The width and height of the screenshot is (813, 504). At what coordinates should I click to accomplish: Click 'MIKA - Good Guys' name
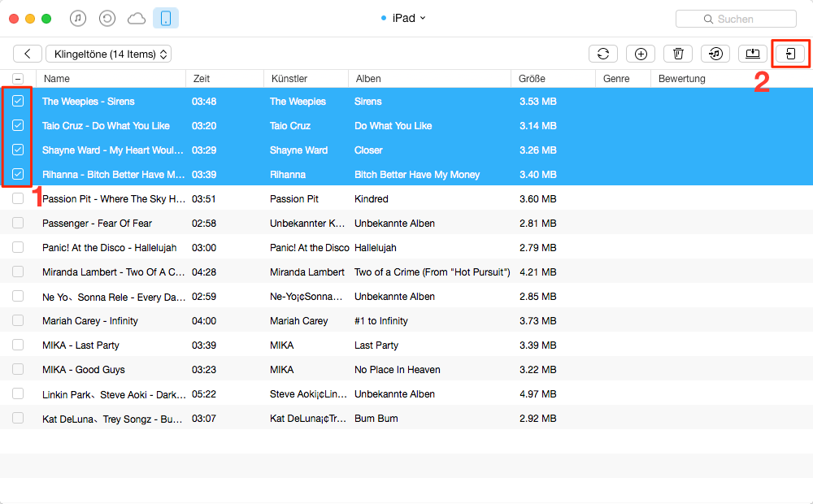tap(84, 370)
